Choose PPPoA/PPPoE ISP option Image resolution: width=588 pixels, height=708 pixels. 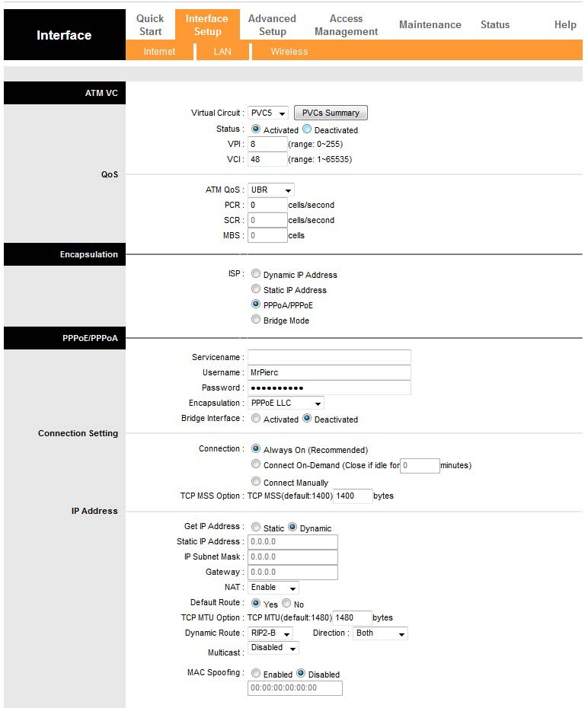tap(256, 304)
